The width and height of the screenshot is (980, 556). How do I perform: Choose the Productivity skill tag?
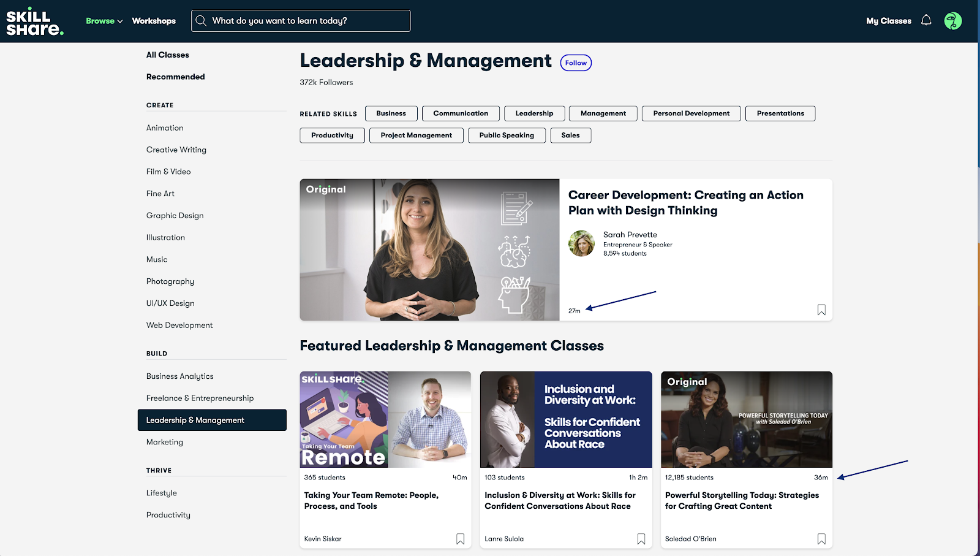pos(332,135)
